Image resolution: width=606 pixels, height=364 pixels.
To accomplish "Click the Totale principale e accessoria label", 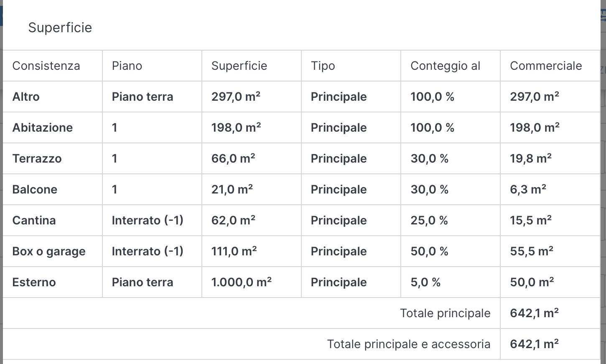I will tap(408, 344).
